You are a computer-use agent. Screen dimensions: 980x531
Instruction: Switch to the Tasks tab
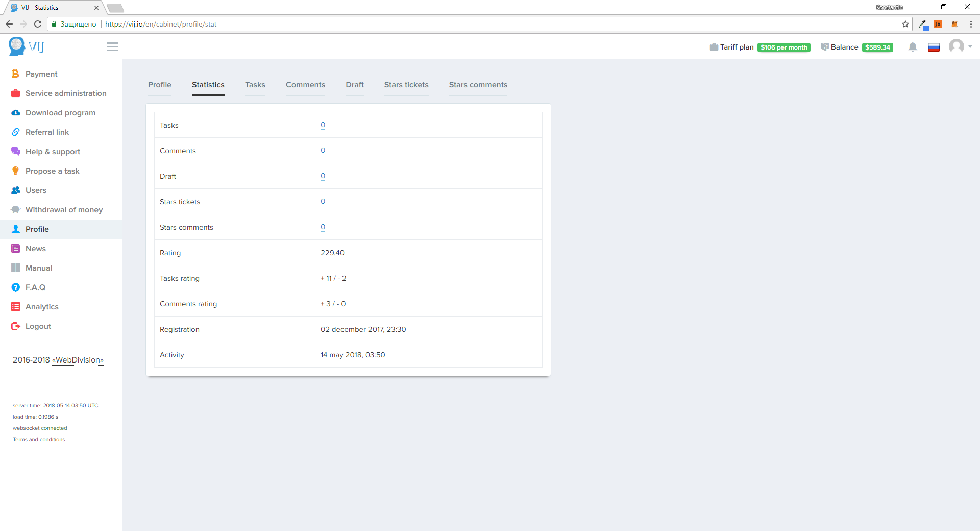tap(255, 85)
